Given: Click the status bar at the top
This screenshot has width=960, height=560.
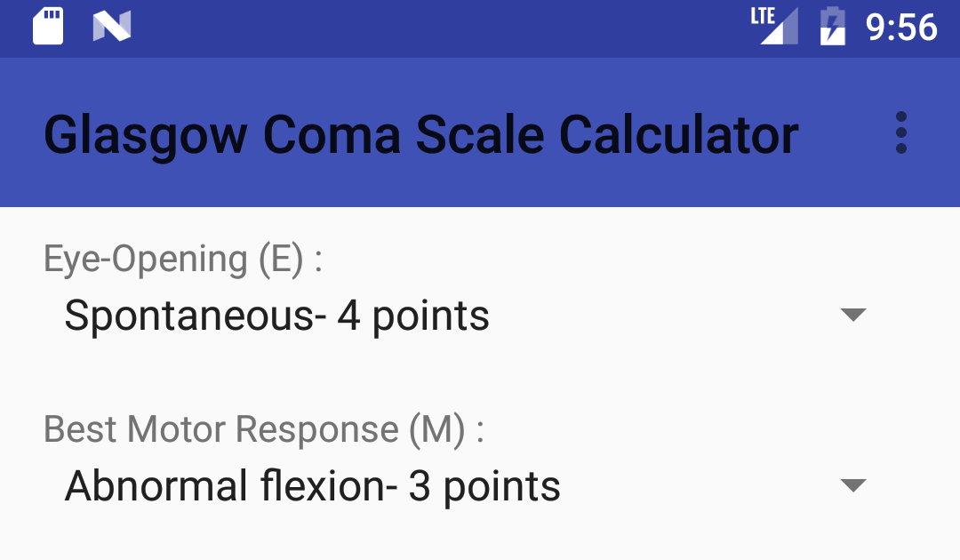Looking at the screenshot, I should (480, 27).
